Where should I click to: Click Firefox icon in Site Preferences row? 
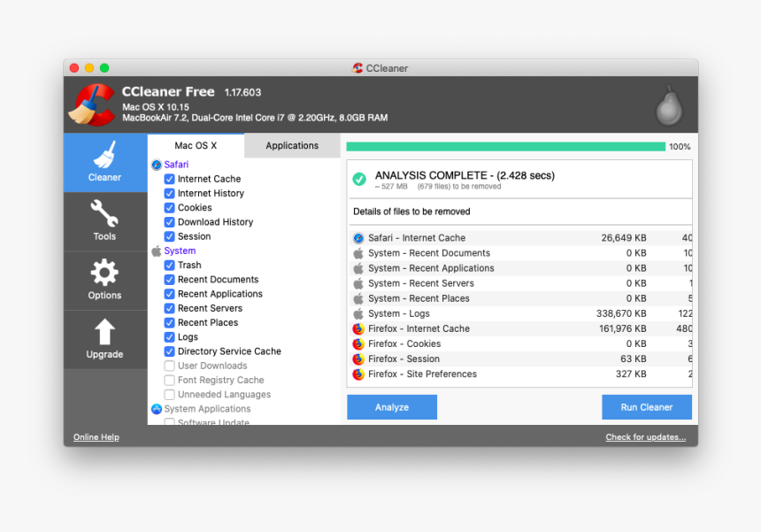click(x=358, y=374)
